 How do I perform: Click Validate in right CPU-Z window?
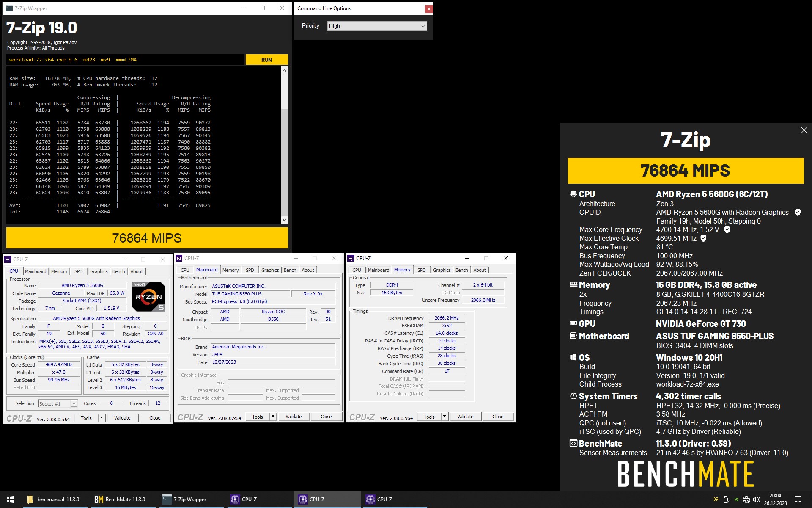pyautogui.click(x=465, y=417)
